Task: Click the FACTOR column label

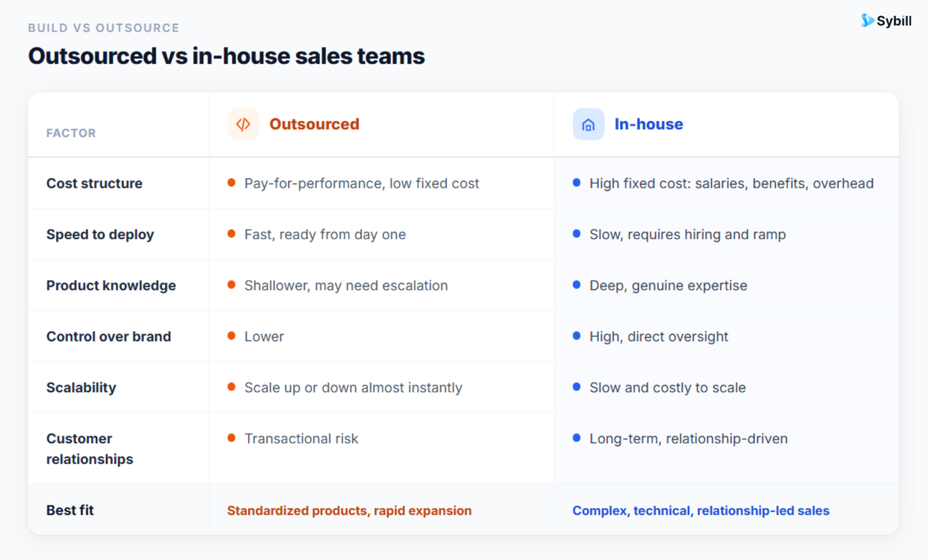Action: pos(71,133)
